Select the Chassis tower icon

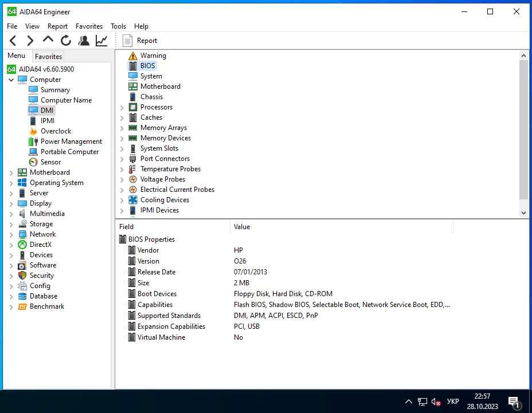coord(133,97)
